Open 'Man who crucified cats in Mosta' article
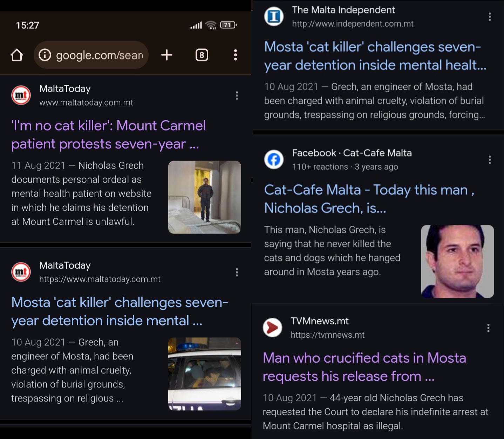504x439 pixels. point(365,367)
